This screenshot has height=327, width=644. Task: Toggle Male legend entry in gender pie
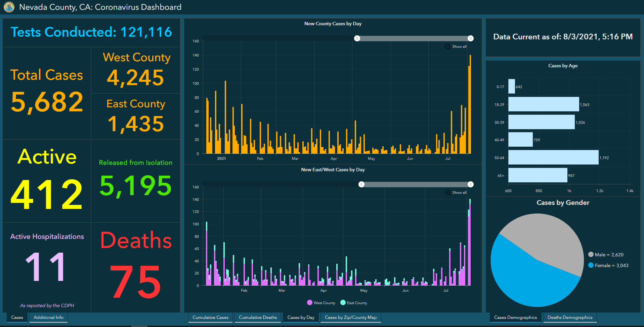pyautogui.click(x=606, y=255)
